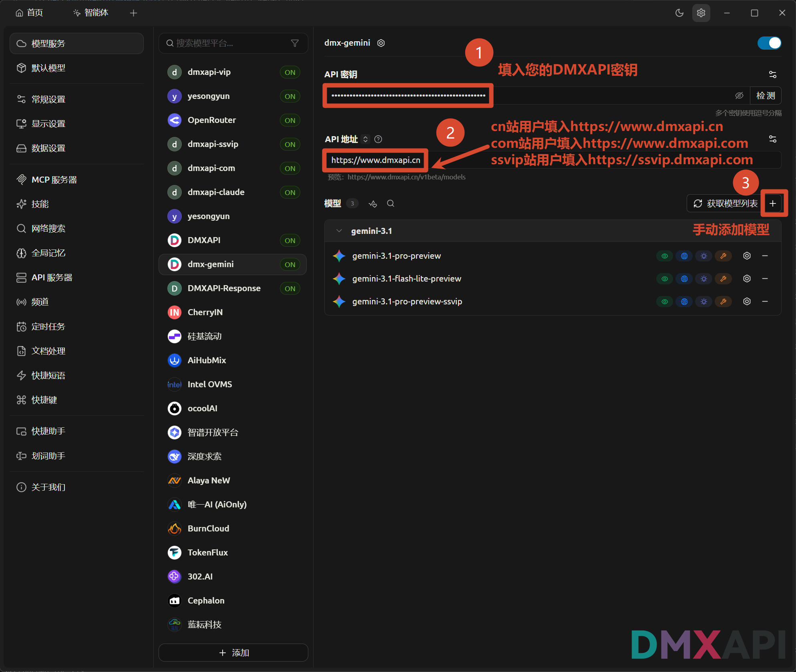This screenshot has width=796, height=672.
Task: Select the 302.AI provider
Action: pyautogui.click(x=233, y=577)
